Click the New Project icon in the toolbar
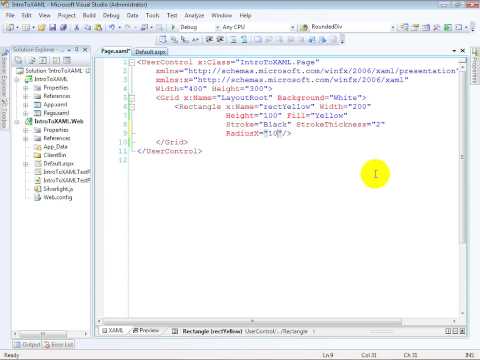This screenshot has width=480, height=360. pyautogui.click(x=10, y=27)
